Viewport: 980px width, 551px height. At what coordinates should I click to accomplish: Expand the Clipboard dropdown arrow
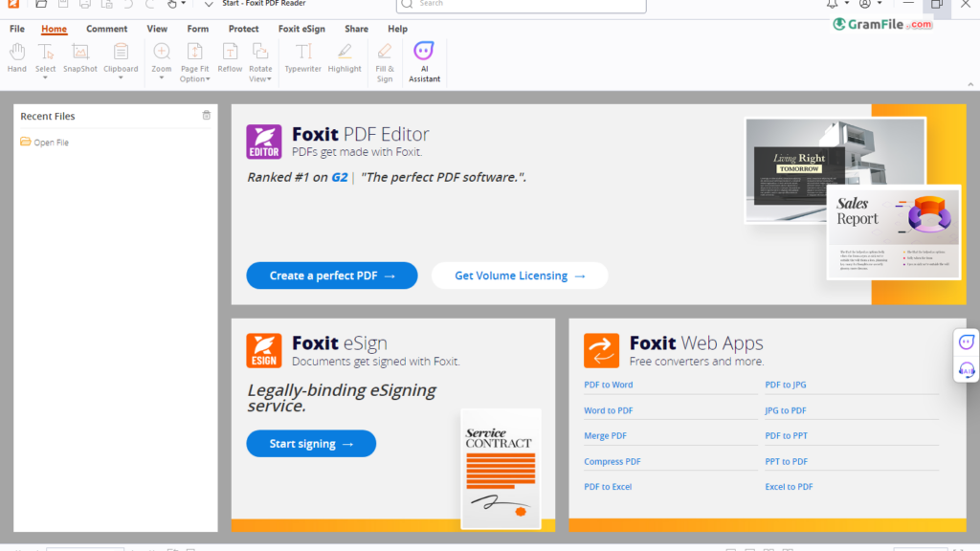tap(121, 78)
